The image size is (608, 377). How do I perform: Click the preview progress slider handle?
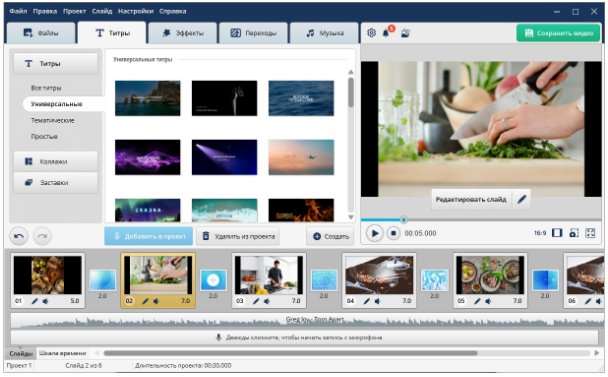(x=403, y=220)
